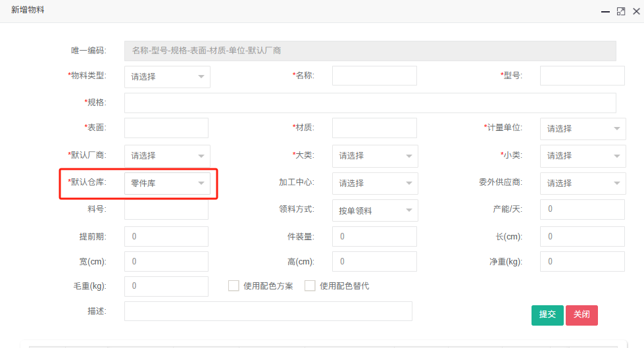Click the red 关闭 button

click(582, 314)
